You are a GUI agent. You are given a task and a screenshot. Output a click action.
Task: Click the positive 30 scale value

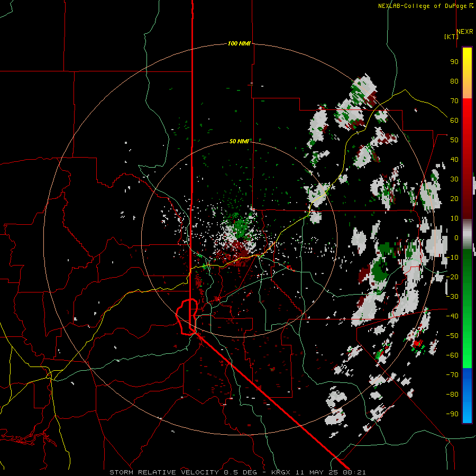pyautogui.click(x=454, y=179)
